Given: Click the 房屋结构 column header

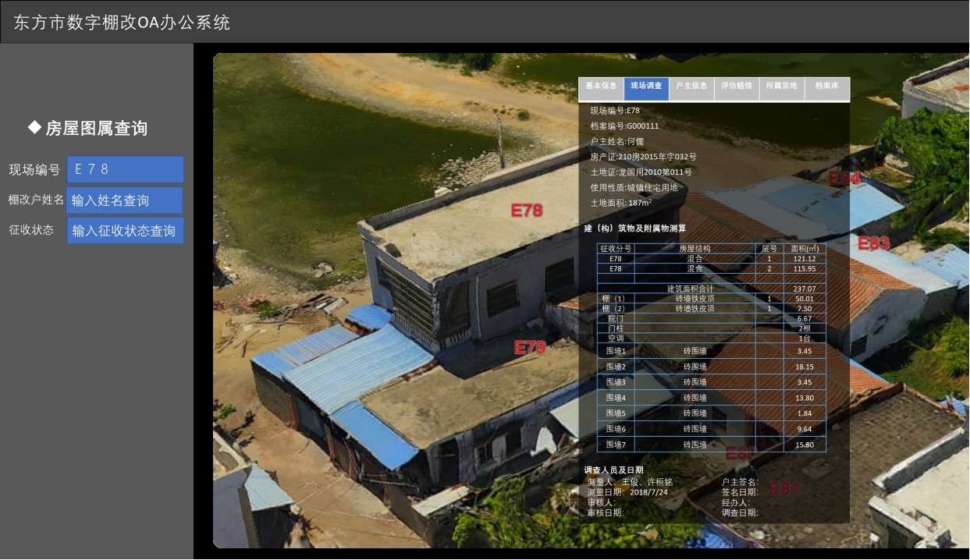Looking at the screenshot, I should (x=695, y=249).
